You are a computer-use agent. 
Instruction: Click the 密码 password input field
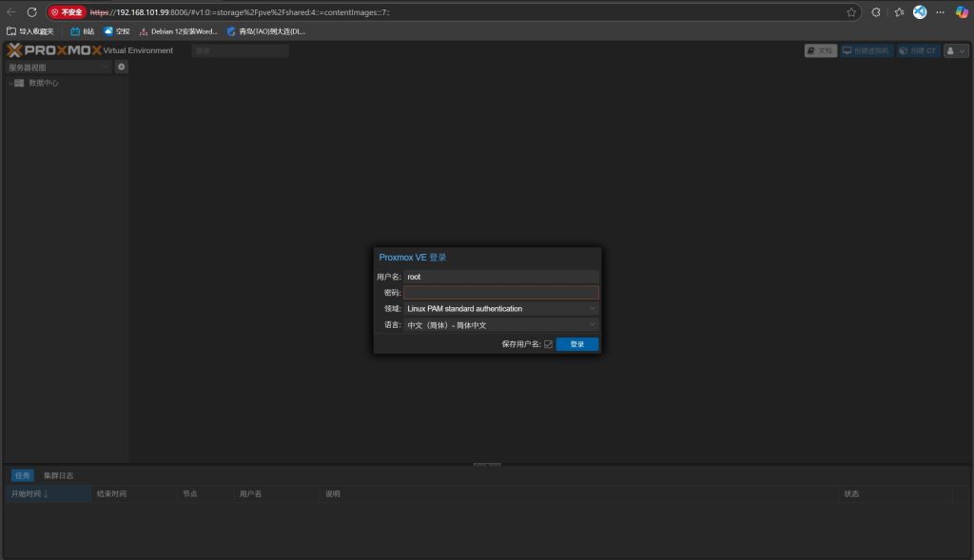(x=501, y=293)
